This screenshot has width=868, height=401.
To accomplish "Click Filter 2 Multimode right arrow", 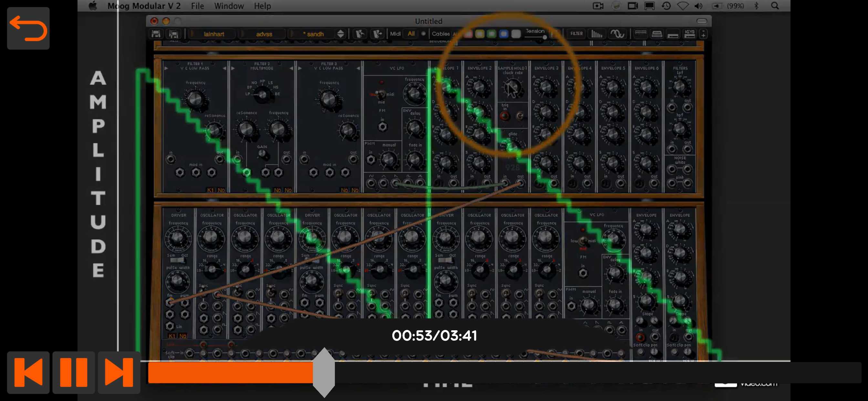I will pos(292,68).
